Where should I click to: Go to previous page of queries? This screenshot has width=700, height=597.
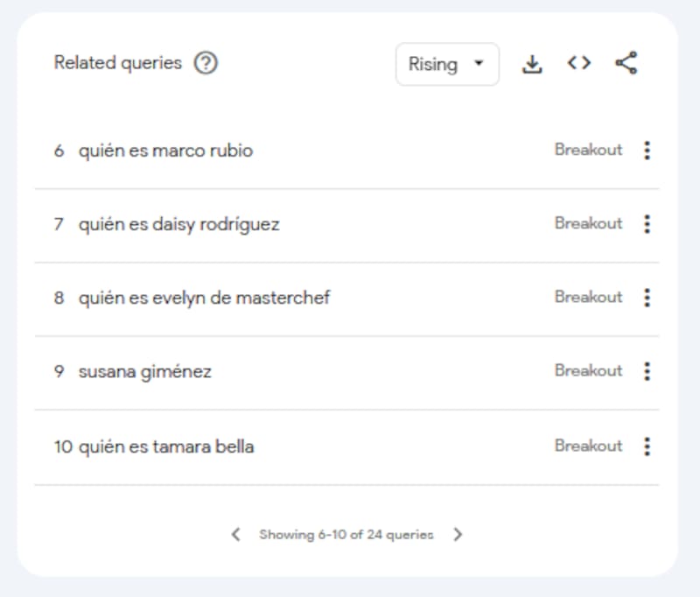[x=235, y=534]
